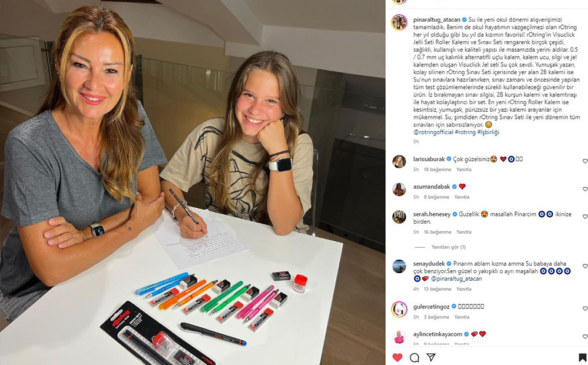
Task: Reply to asumandabak via Yanıtla
Action: click(x=462, y=197)
